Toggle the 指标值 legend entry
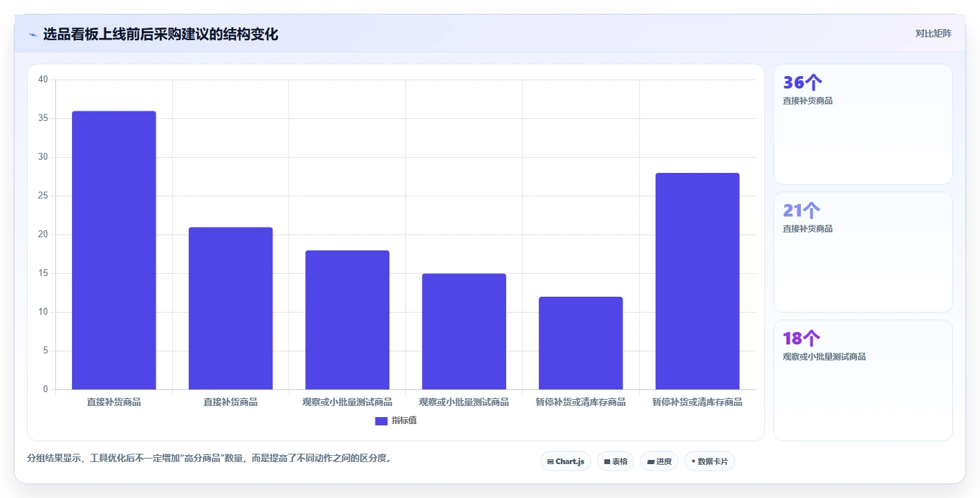 [396, 421]
